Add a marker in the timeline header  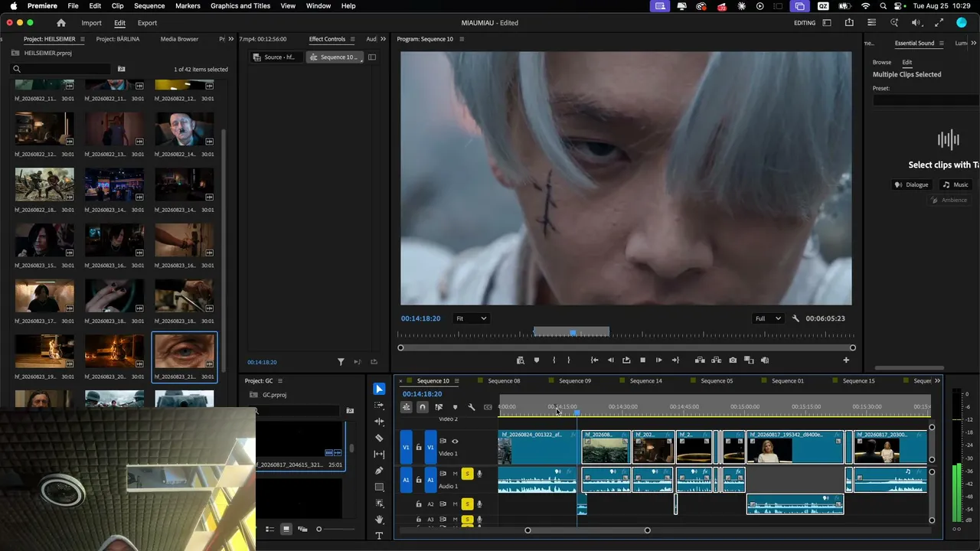tap(455, 407)
